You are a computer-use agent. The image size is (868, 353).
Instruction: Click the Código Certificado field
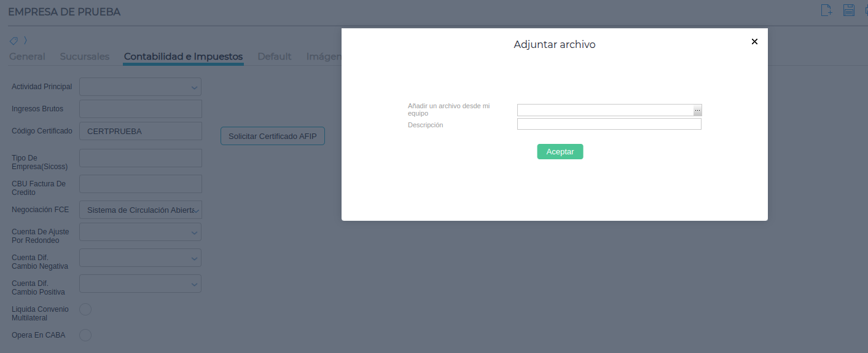141,131
